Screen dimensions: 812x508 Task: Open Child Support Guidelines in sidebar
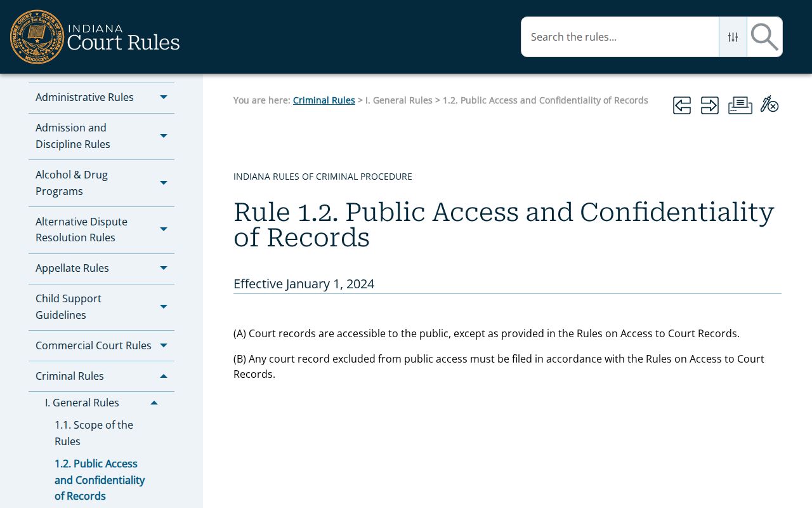69,307
